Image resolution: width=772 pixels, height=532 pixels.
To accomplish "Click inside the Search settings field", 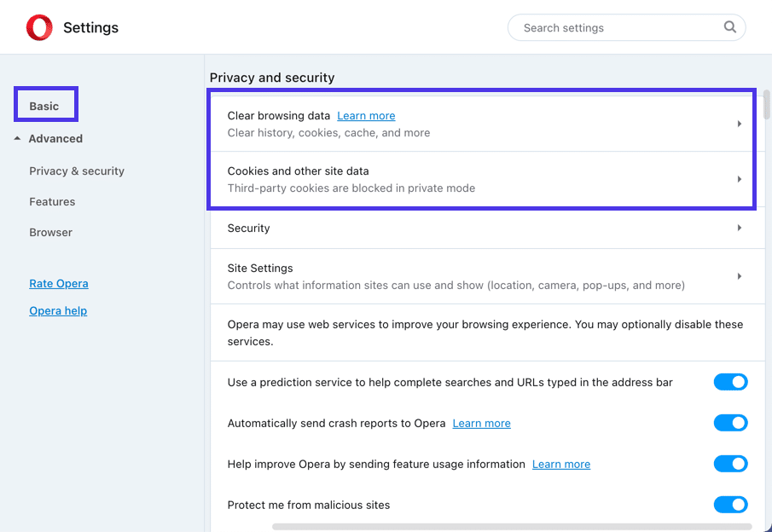I will click(x=614, y=27).
